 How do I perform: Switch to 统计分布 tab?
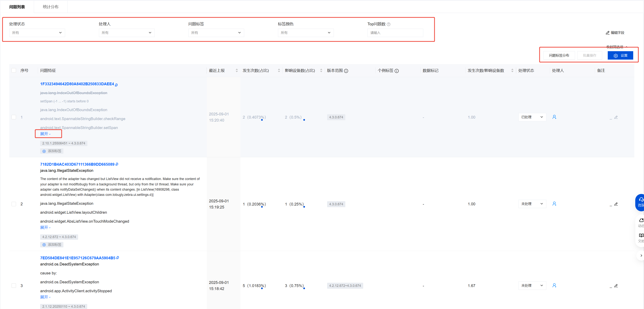pos(51,7)
